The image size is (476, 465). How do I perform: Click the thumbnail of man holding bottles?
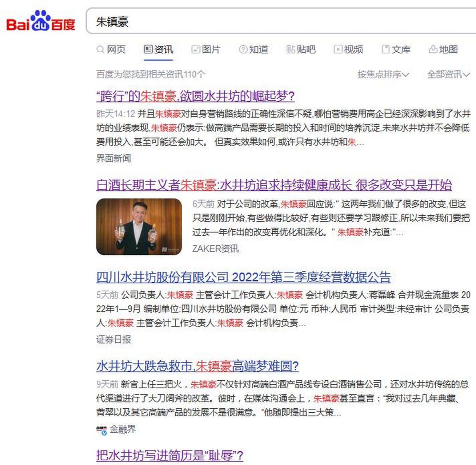point(139,227)
